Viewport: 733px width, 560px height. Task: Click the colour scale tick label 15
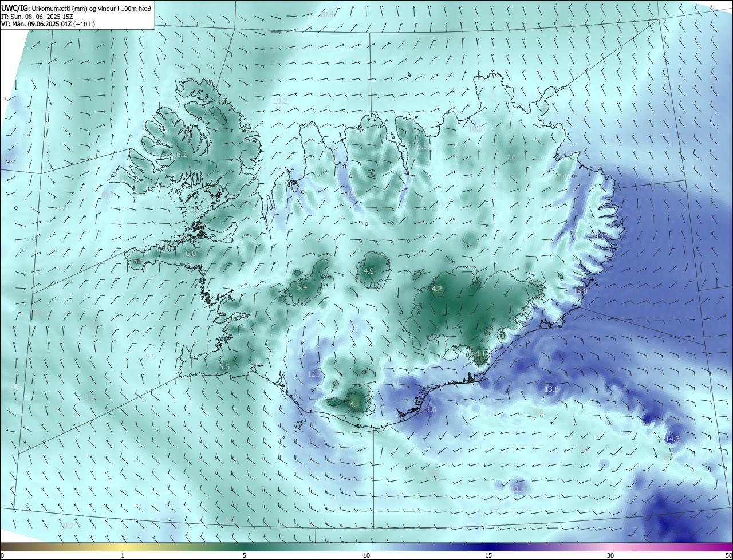click(x=488, y=555)
